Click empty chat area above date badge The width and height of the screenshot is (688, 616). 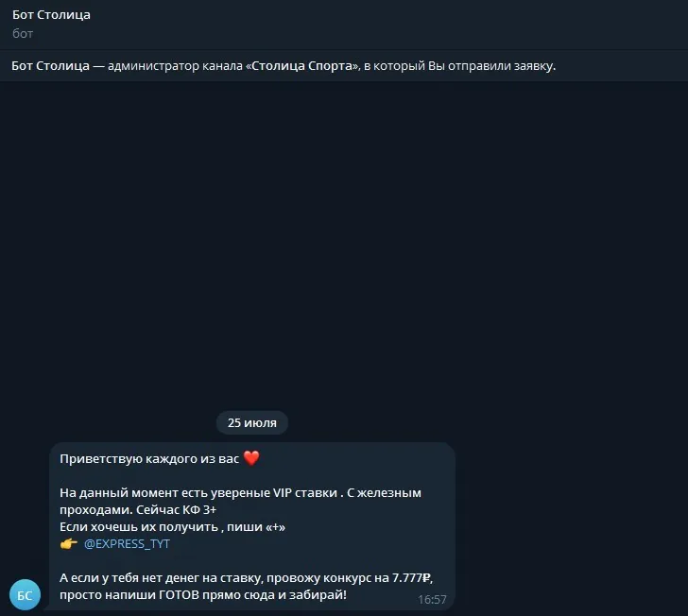pyautogui.click(x=344, y=246)
